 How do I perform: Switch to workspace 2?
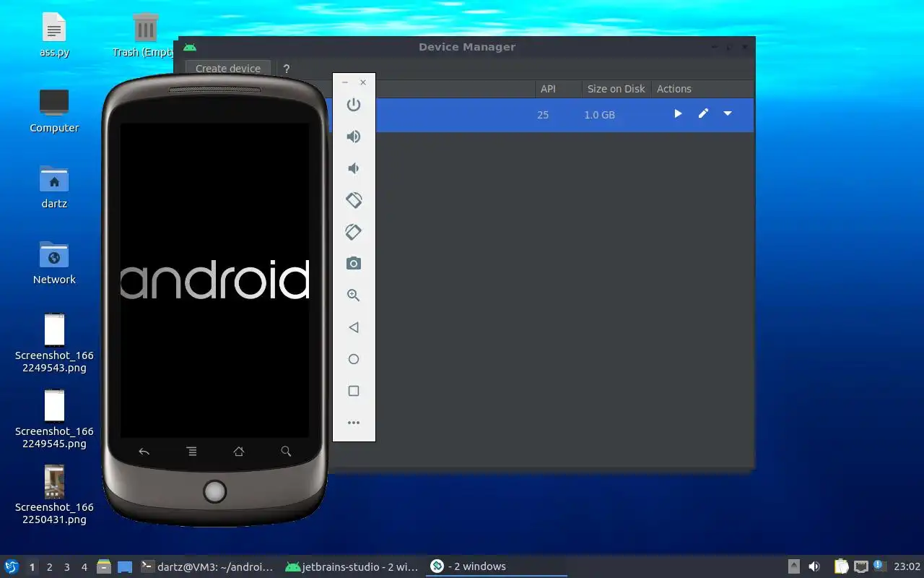tap(50, 567)
